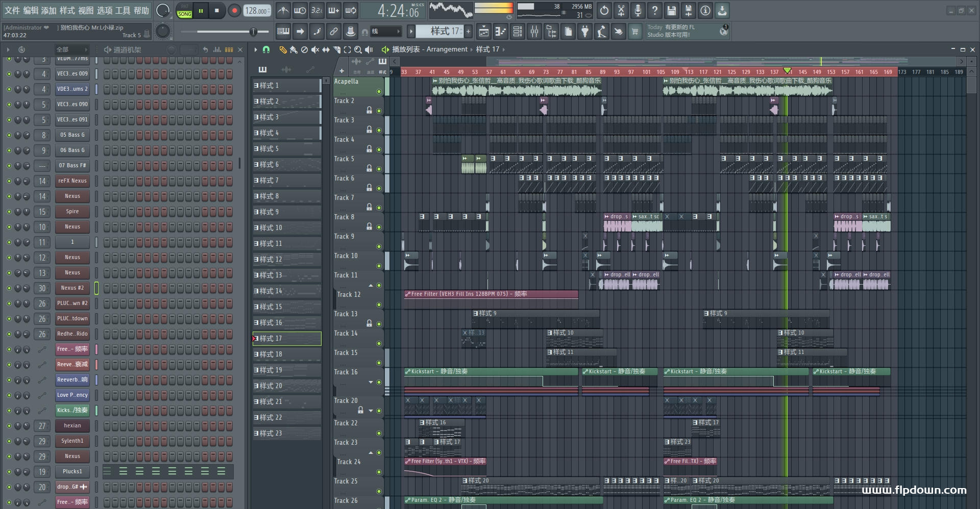The image size is (980, 509).
Task: Select the mute tool in playlist toolbar
Action: tap(315, 49)
